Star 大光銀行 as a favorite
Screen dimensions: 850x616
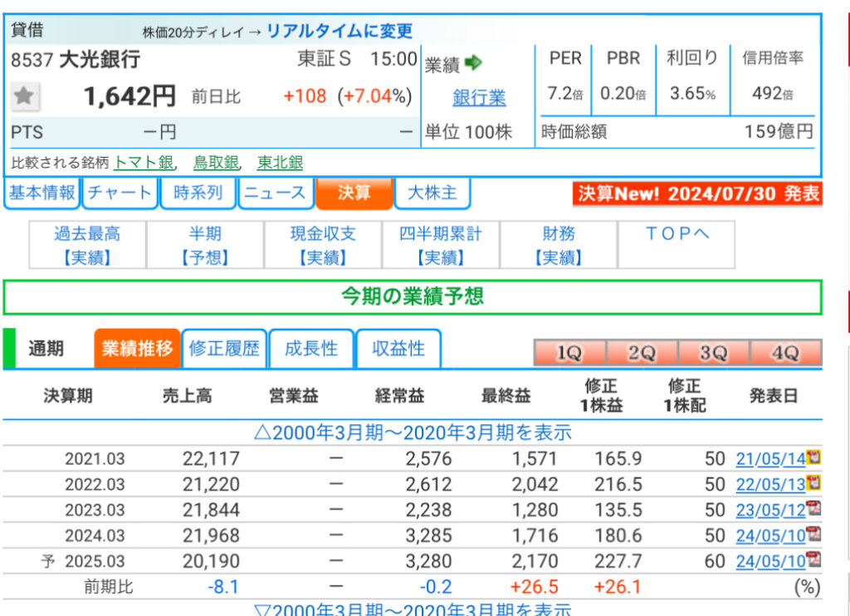(x=24, y=96)
